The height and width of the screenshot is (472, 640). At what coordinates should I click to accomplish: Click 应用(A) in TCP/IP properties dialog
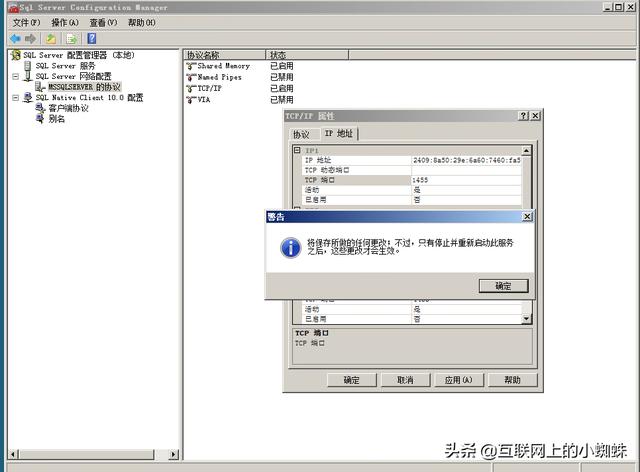click(x=459, y=380)
